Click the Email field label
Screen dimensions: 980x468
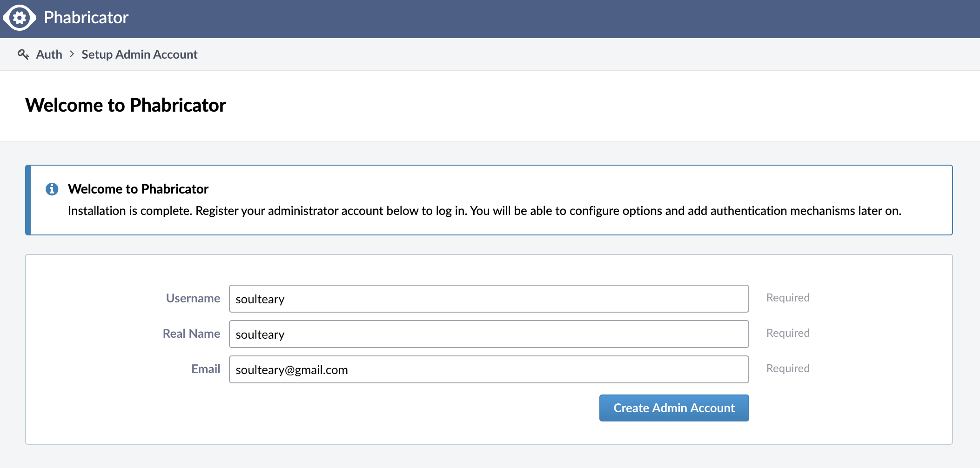pyautogui.click(x=206, y=369)
